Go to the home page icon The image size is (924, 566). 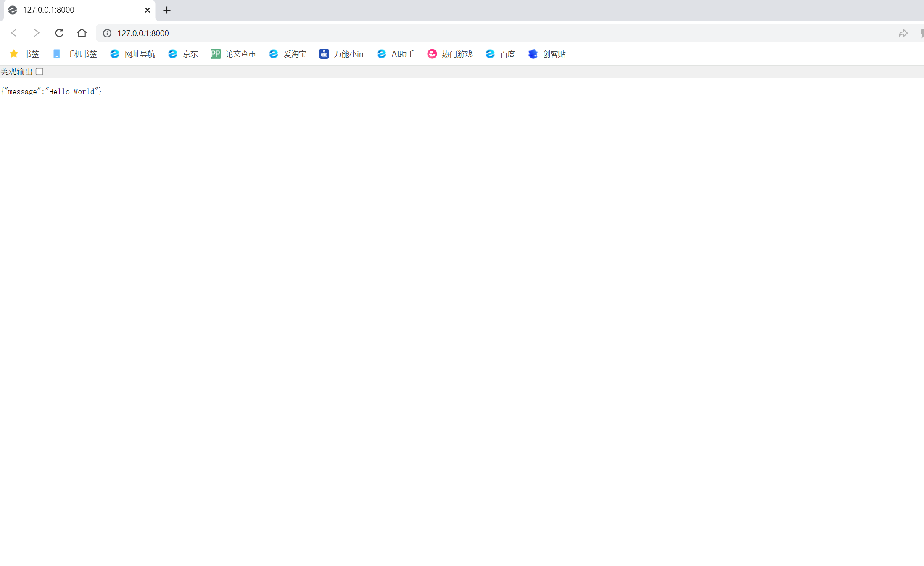82,33
